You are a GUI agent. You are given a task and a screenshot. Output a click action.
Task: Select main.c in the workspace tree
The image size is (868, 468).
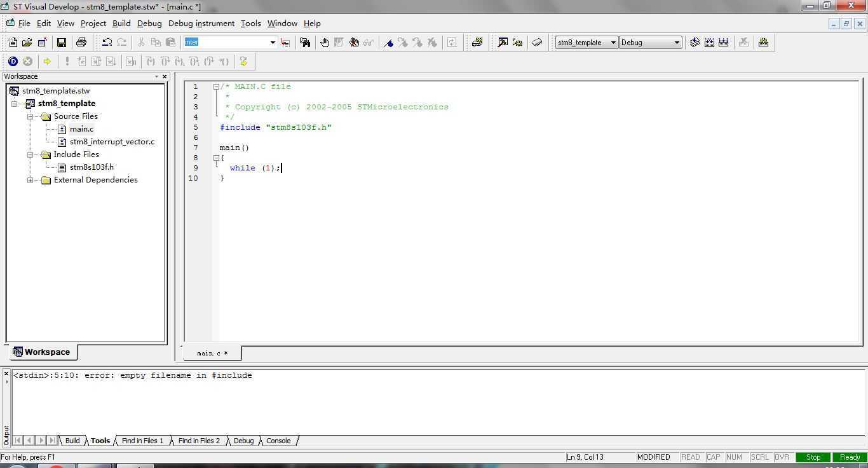point(81,129)
